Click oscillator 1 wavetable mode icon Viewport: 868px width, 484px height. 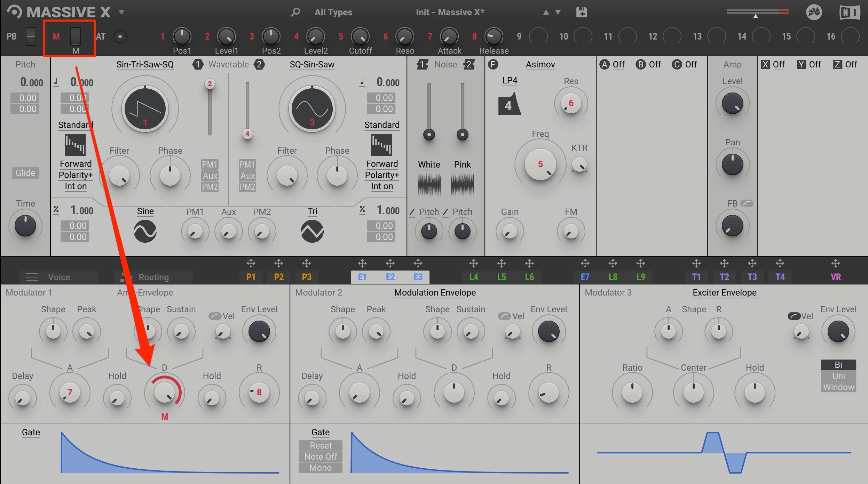tap(75, 145)
